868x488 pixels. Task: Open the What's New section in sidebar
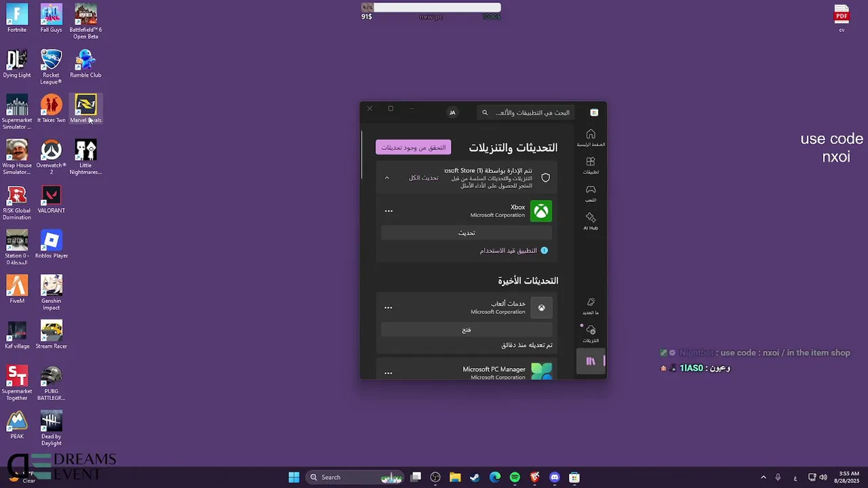[591, 306]
